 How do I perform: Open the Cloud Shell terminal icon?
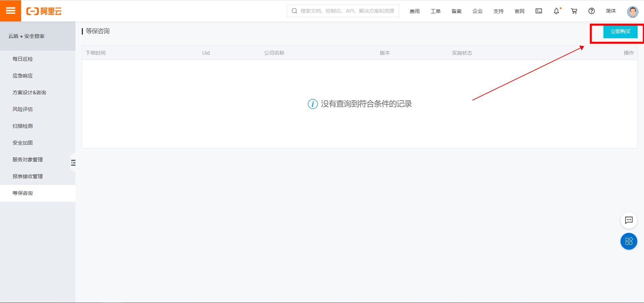pos(539,11)
